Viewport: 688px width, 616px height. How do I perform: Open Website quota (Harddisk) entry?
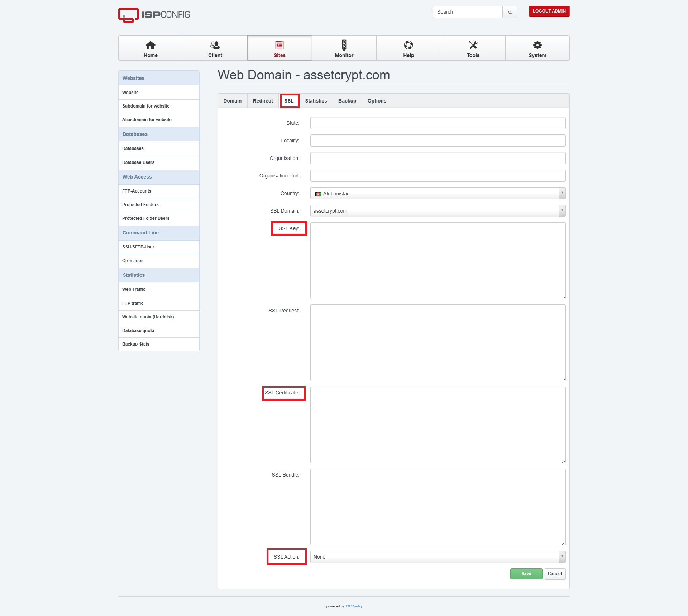159,317
